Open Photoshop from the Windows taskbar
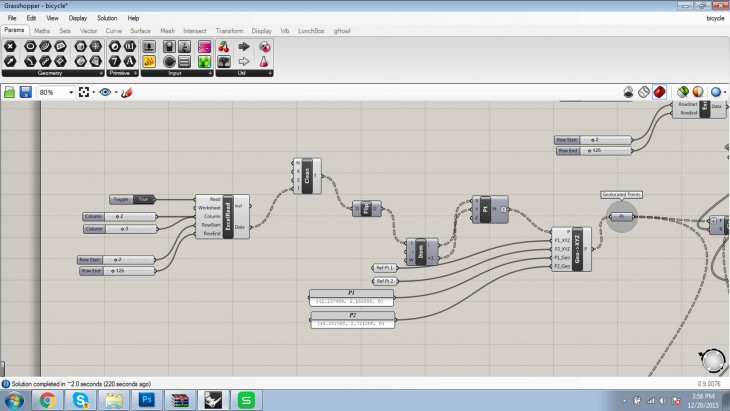This screenshot has height=411, width=730. coord(148,400)
